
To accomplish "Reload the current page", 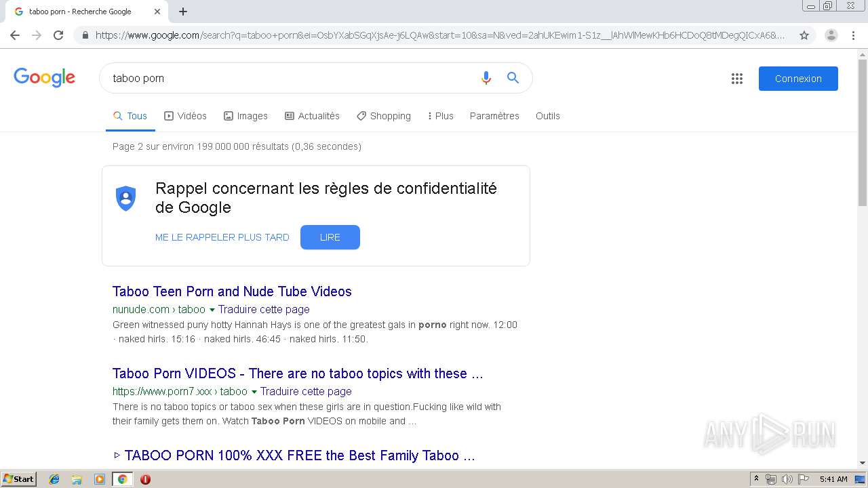I will [x=58, y=35].
